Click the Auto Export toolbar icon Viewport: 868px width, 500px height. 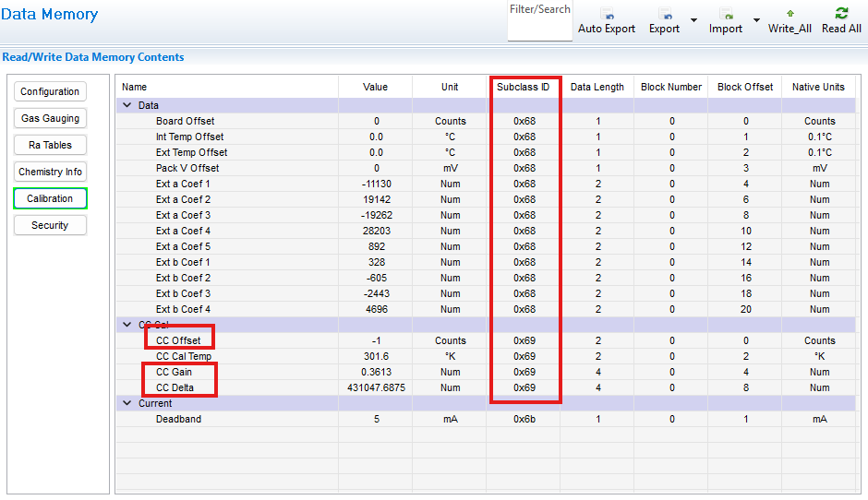[608, 14]
